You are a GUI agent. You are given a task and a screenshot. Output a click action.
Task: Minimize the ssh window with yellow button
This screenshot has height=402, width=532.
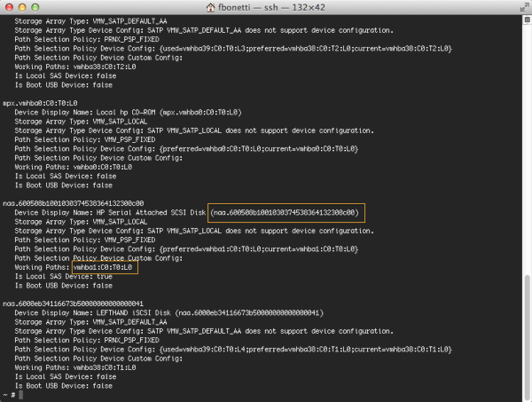click(x=22, y=7)
